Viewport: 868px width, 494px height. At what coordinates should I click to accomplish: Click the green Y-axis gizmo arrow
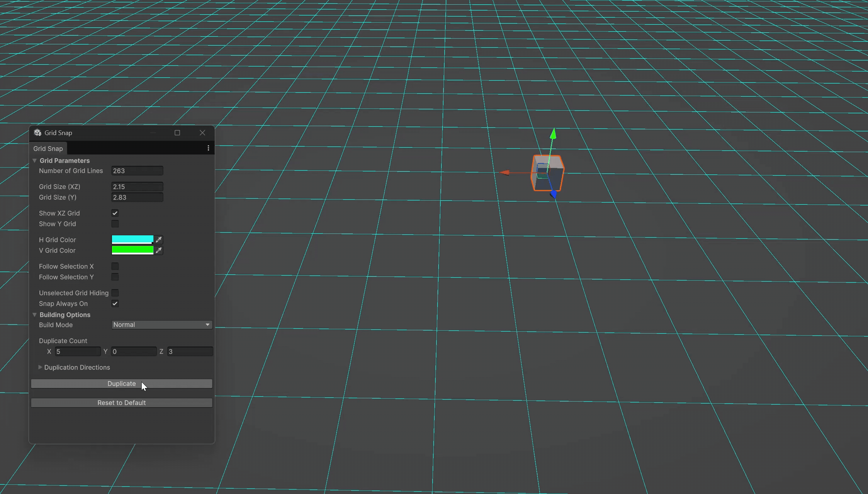click(x=553, y=134)
